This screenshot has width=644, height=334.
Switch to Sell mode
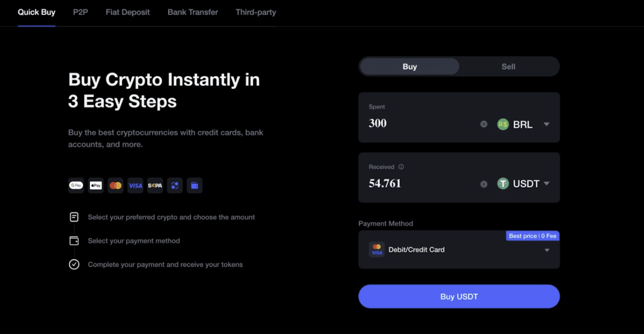coord(508,66)
